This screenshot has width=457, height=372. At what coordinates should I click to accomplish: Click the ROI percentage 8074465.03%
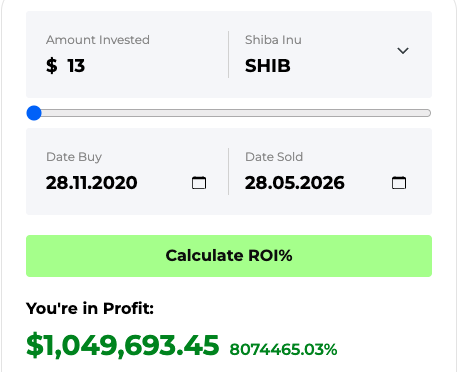click(283, 349)
